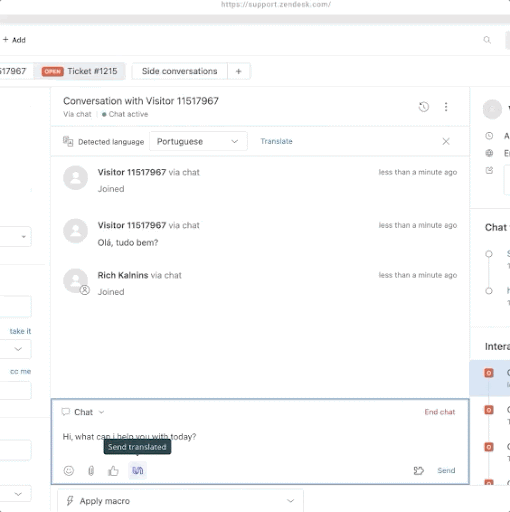Open the Side conversations tab
This screenshot has width=510, height=512.
pyautogui.click(x=180, y=71)
